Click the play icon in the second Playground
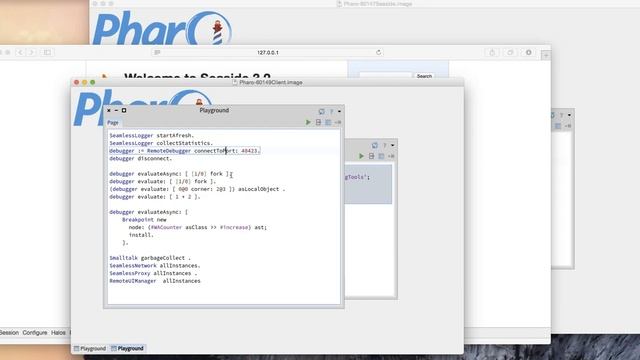This screenshot has height=360, width=640. pyautogui.click(x=361, y=156)
